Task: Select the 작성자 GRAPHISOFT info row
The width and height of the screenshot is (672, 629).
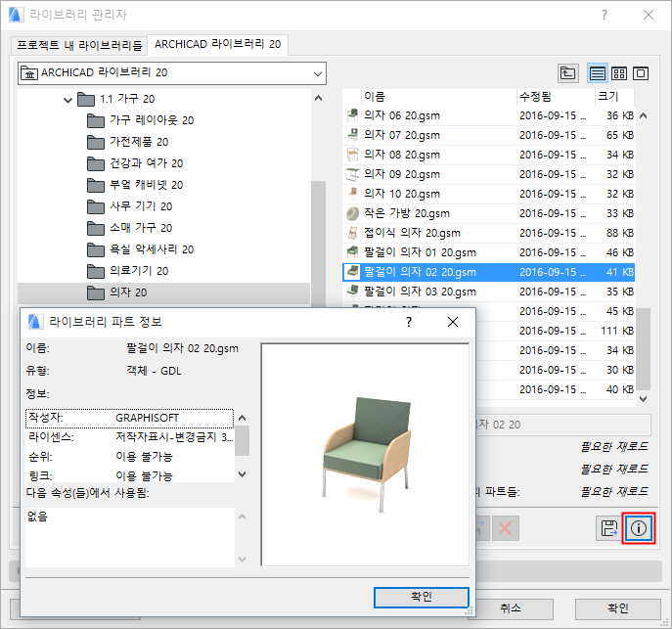Action: pos(129,418)
